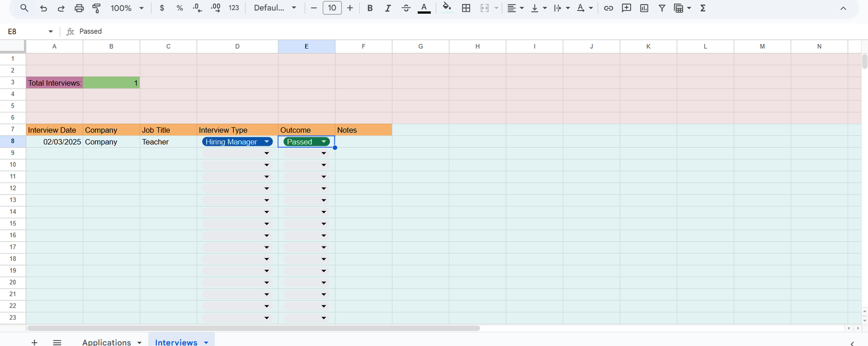
Task: Click the print icon
Action: (79, 8)
